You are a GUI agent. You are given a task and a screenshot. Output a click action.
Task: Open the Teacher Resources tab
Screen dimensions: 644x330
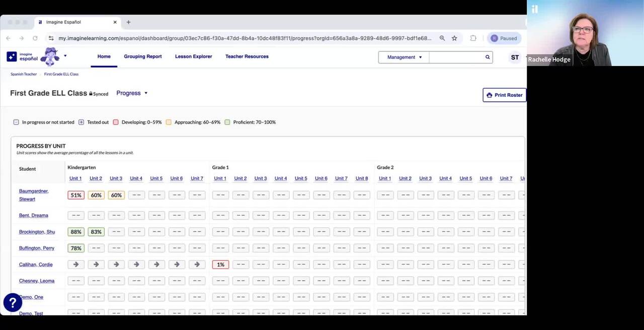[247, 56]
